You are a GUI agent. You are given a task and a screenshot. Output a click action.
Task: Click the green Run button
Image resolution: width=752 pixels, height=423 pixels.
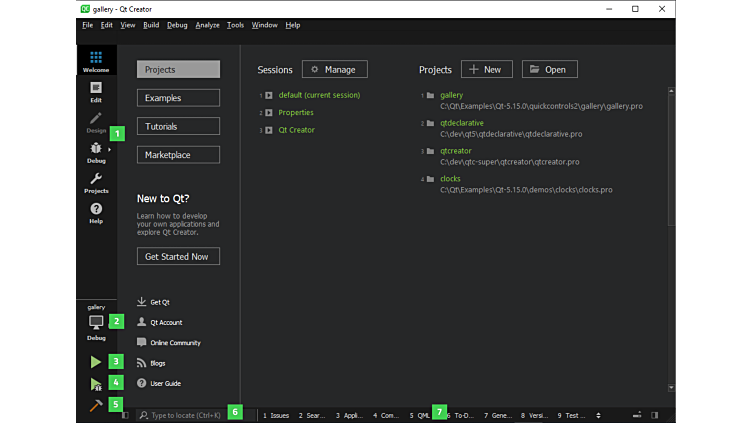(96, 362)
